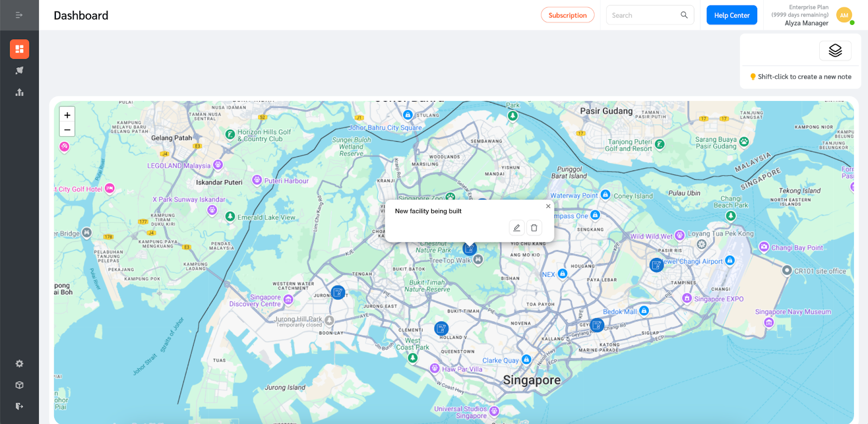
Task: Click the search magnifier icon
Action: [684, 15]
